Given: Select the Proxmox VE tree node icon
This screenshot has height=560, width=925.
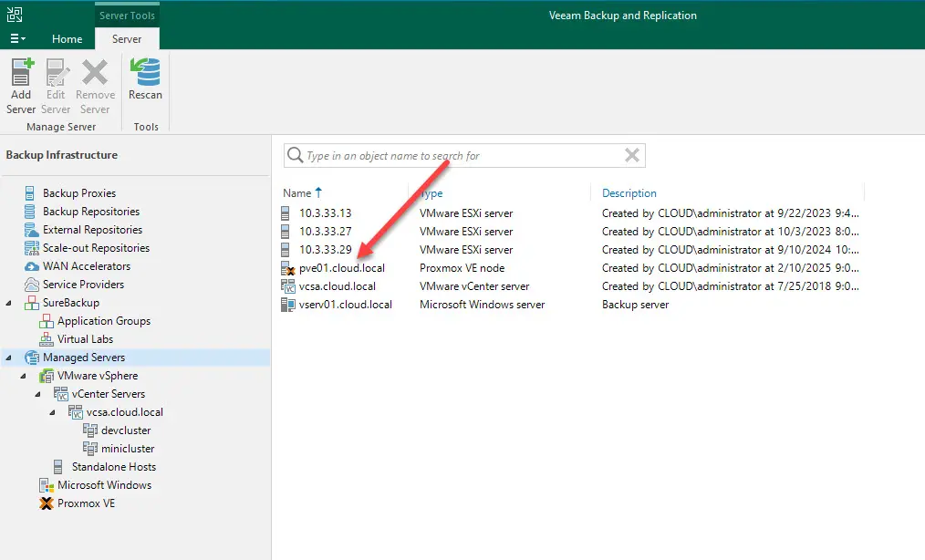Looking at the screenshot, I should 47,503.
